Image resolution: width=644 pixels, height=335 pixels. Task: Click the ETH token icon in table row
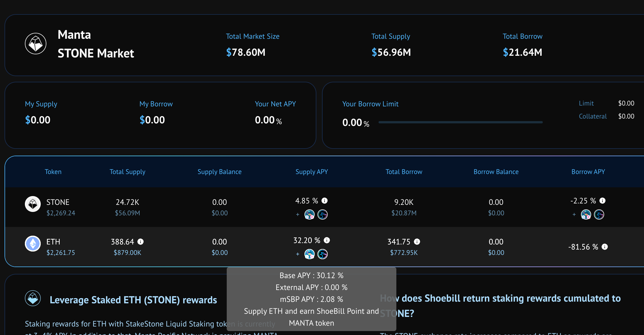click(33, 244)
